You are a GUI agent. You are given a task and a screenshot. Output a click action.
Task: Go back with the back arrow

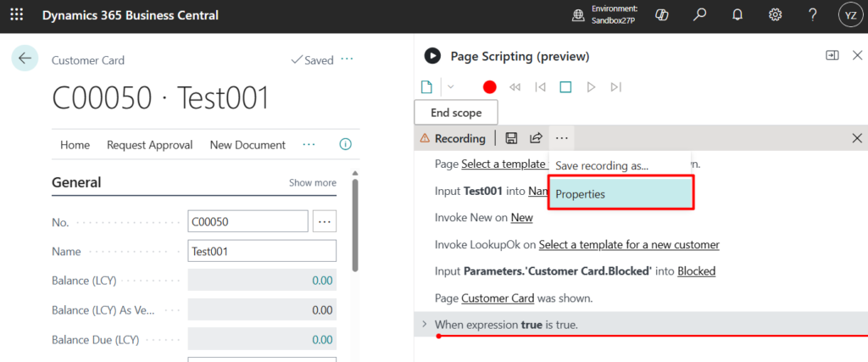point(25,58)
